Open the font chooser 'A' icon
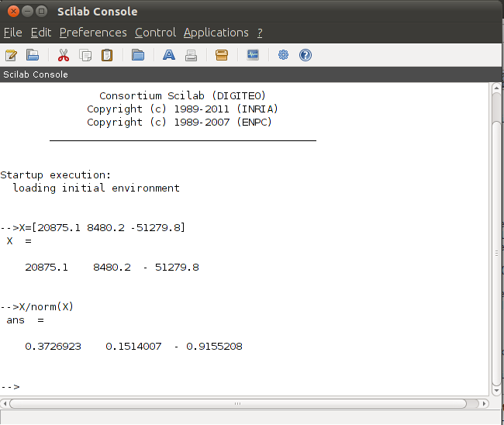Screen dimensions: 504x425 click(x=169, y=55)
